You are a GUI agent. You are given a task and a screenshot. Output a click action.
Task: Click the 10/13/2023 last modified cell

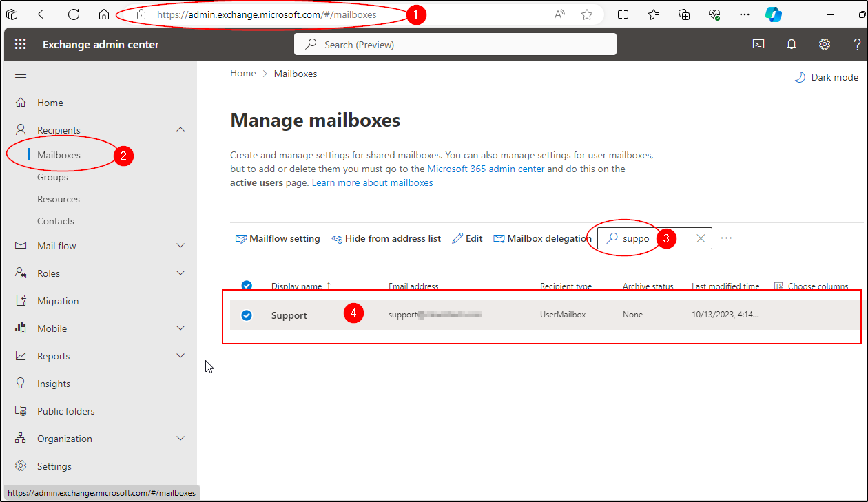(725, 315)
